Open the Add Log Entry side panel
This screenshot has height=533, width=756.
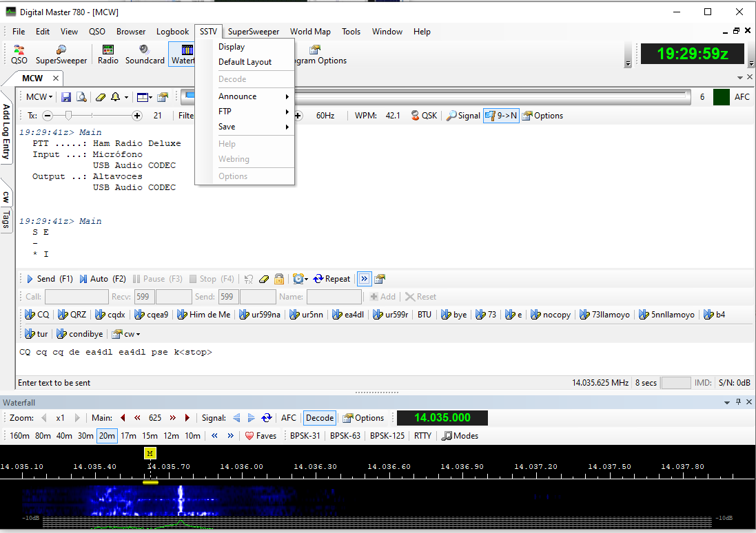click(6, 132)
